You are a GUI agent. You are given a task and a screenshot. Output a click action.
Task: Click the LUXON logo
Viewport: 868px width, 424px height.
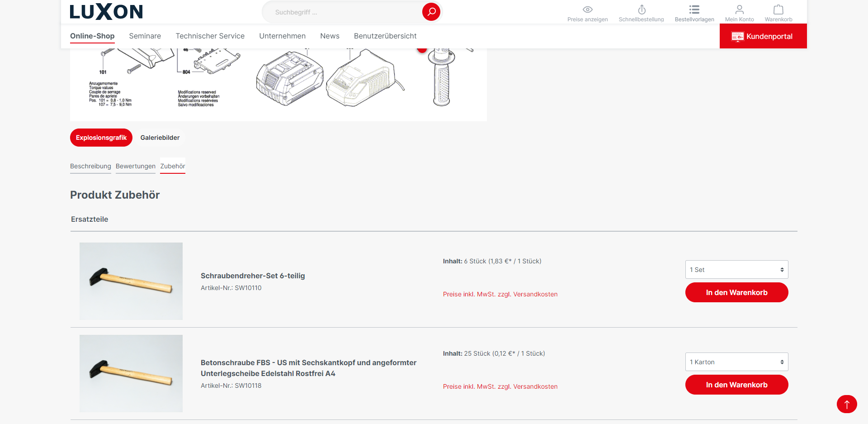click(x=106, y=12)
